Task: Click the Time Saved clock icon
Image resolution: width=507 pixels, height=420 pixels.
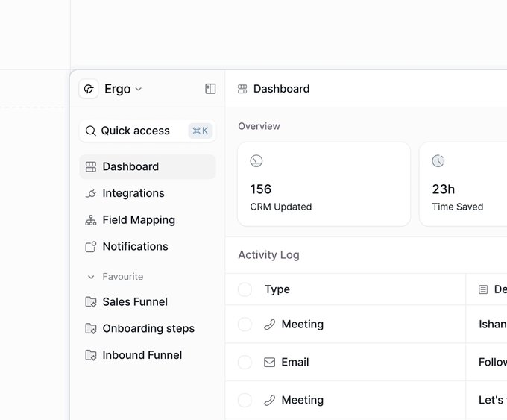Action: click(x=438, y=161)
